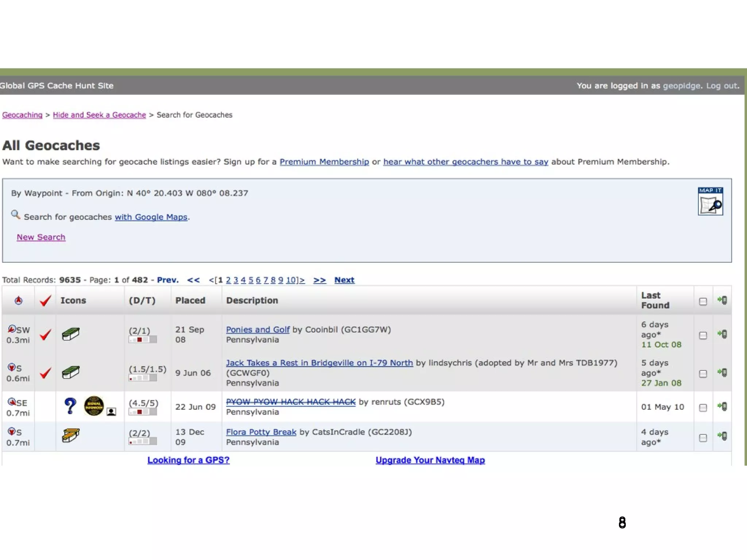Go to results page 5
The image size is (747, 560).
251,280
